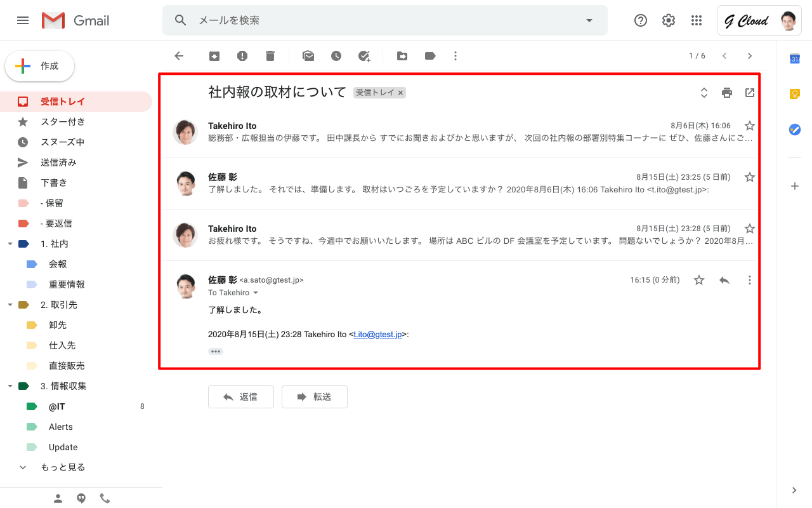This screenshot has height=508, width=812.
Task: Open conversation in new window
Action: pyautogui.click(x=750, y=93)
